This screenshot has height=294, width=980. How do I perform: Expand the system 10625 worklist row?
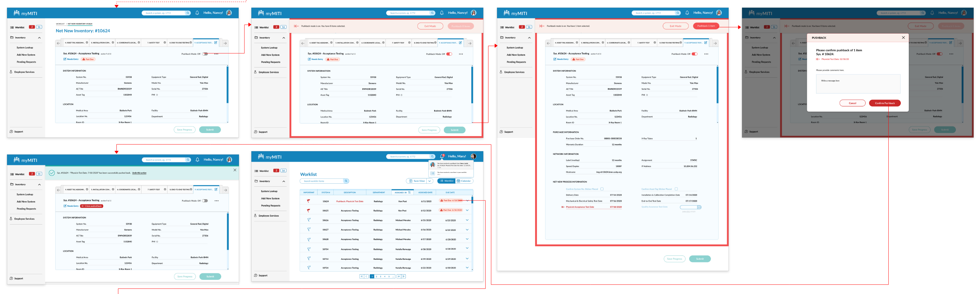[467, 210]
